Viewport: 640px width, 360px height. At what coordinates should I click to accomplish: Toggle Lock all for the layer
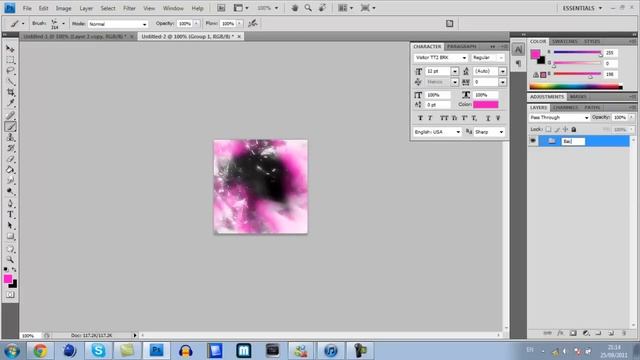pyautogui.click(x=573, y=129)
